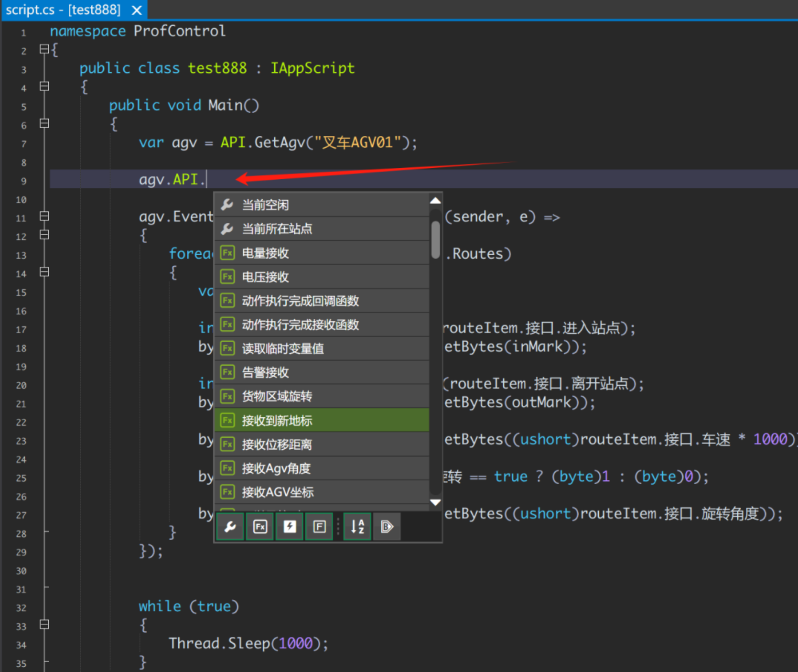This screenshot has height=672, width=798.
Task: Click Fx icon beside 电压接收
Action: (227, 277)
